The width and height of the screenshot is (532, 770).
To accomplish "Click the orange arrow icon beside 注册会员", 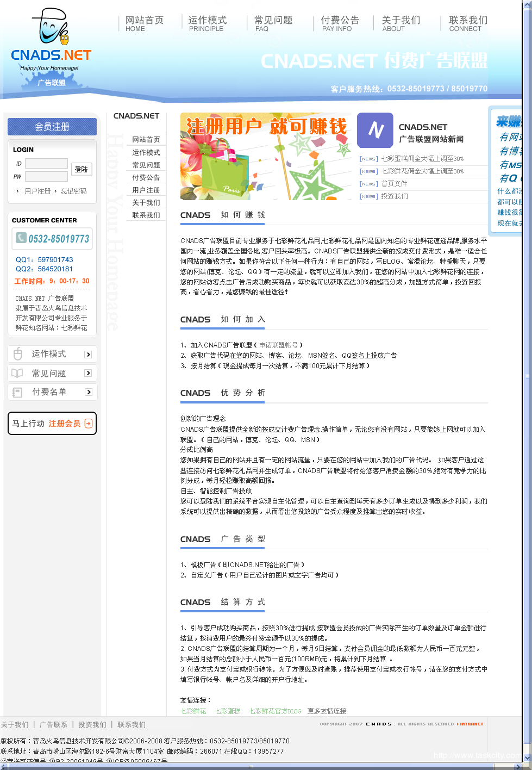I will coord(89,423).
